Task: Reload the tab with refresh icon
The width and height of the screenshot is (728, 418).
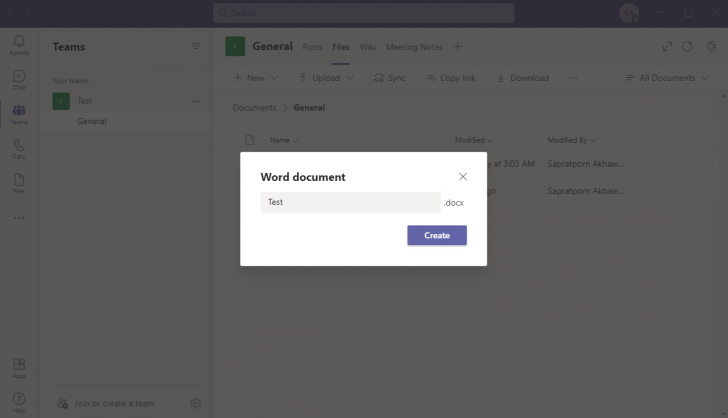Action: click(687, 46)
